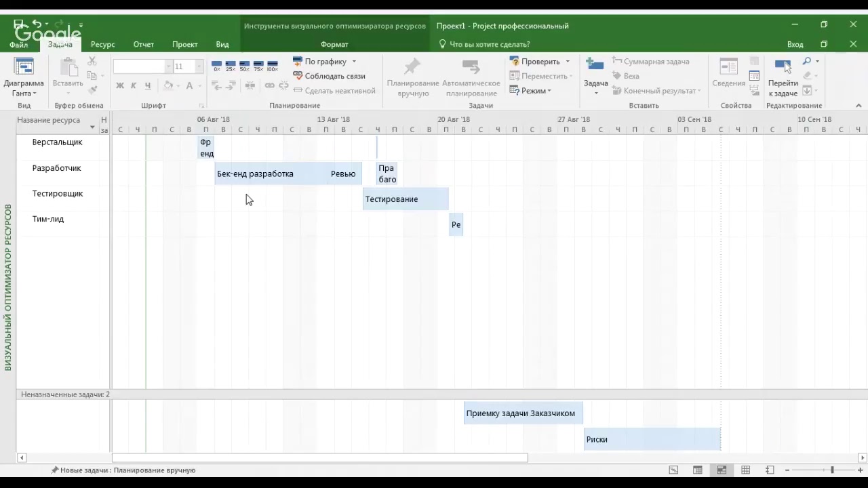Toggle bold (Ж) formatting
The height and width of the screenshot is (488, 868).
click(120, 85)
